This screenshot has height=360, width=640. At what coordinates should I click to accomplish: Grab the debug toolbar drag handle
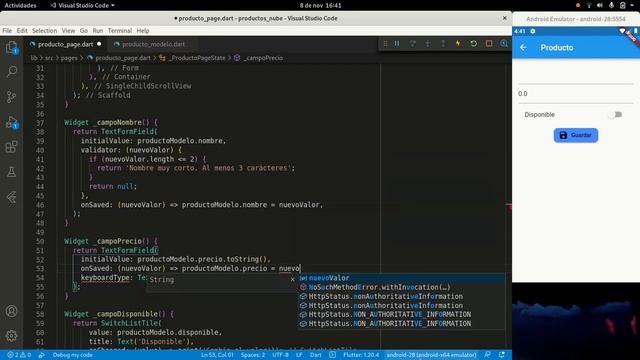385,44
